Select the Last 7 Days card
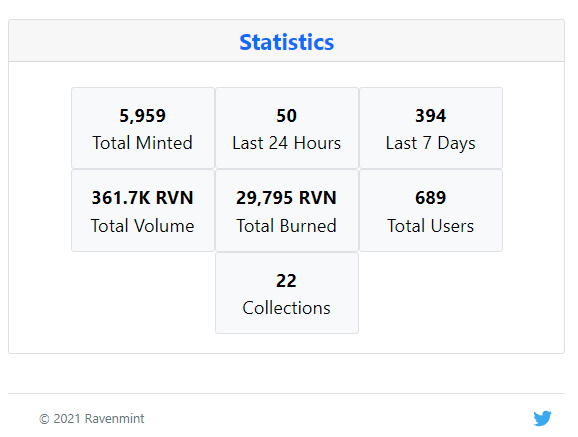 [x=431, y=128]
